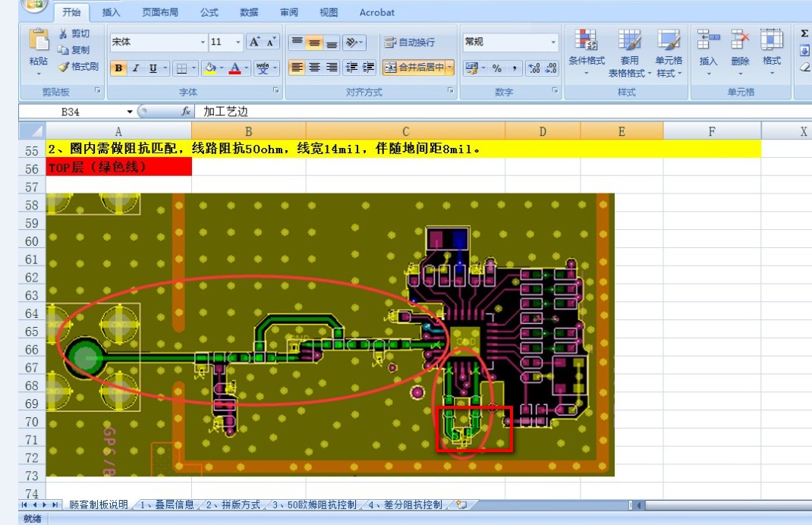Switch to sheet 3、50欧姆阻抗控制
812x525 pixels.
click(314, 505)
